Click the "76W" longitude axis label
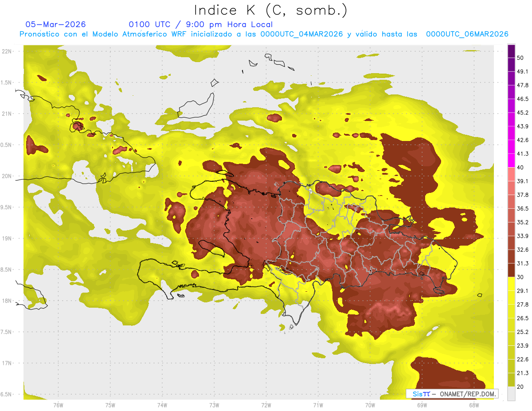The image size is (532, 411). [x=58, y=405]
